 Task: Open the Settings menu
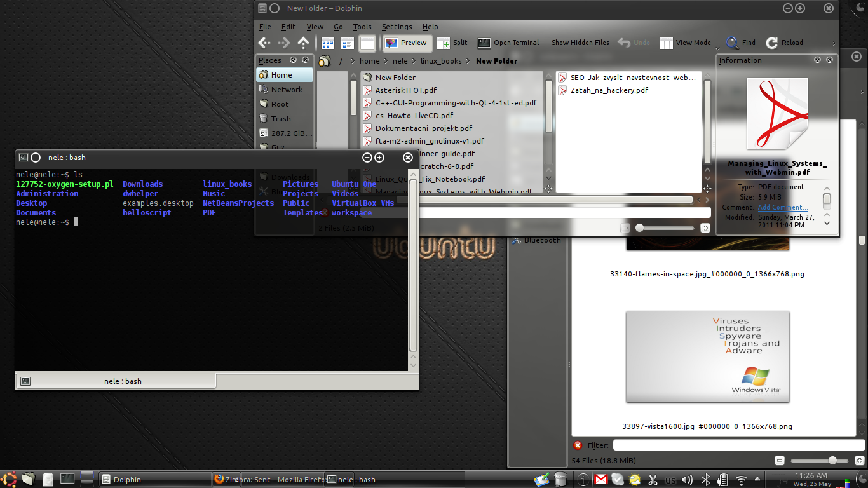397,27
